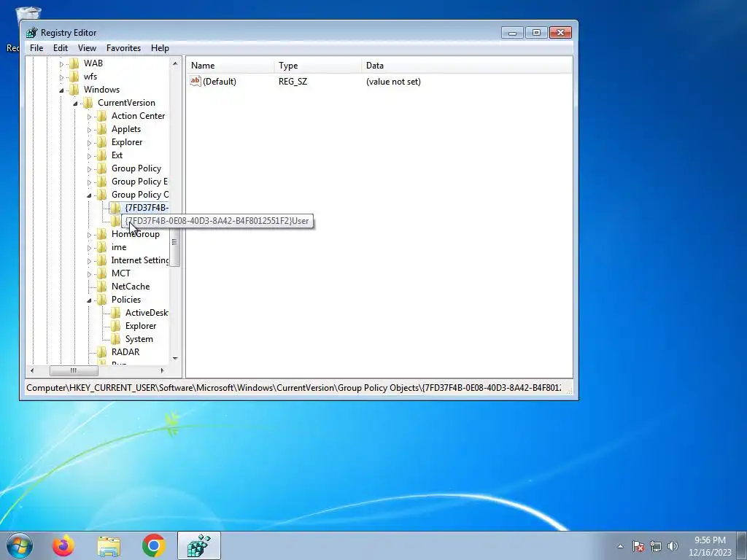Click horizontal scrollbar left arrow
The width and height of the screenshot is (747, 560).
(x=32, y=370)
